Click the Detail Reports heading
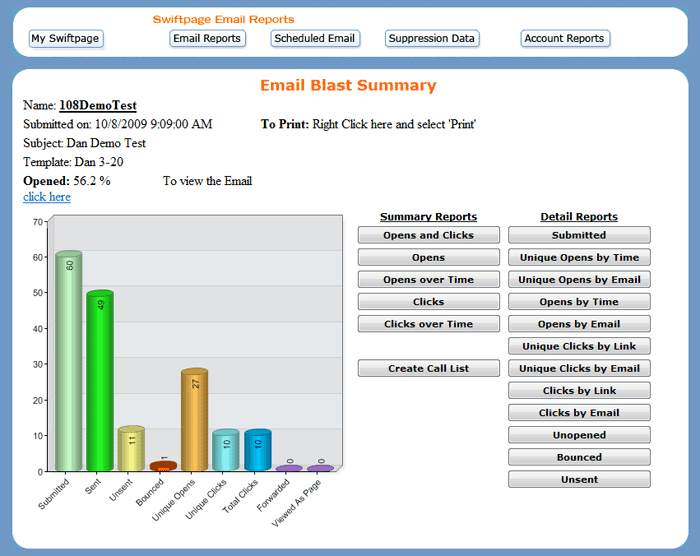The image size is (700, 556). pos(579,217)
